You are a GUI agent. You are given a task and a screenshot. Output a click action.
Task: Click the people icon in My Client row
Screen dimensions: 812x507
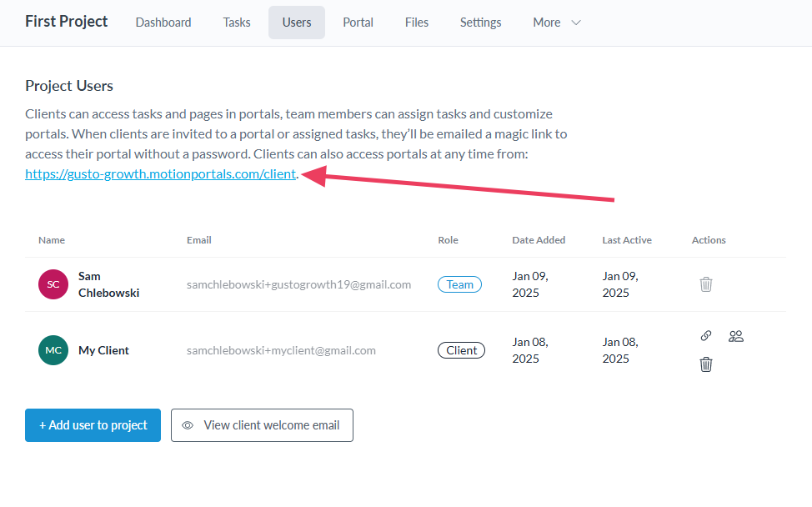click(x=735, y=336)
